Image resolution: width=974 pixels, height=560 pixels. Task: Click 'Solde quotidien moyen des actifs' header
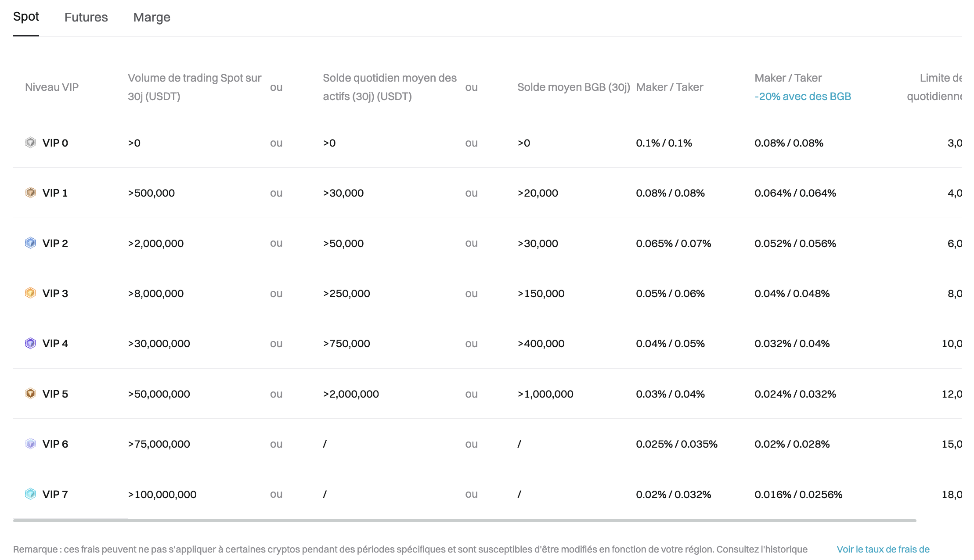point(390,87)
